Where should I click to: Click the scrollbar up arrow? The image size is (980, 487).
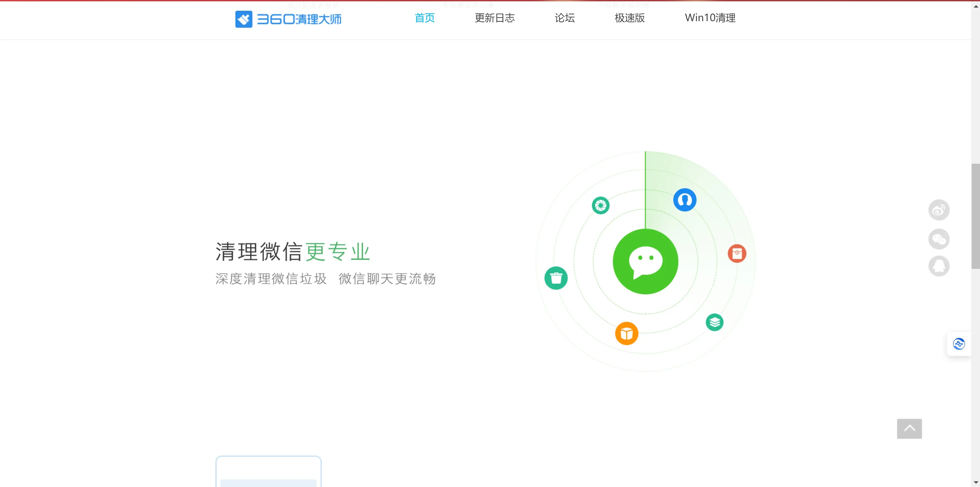pos(976,5)
